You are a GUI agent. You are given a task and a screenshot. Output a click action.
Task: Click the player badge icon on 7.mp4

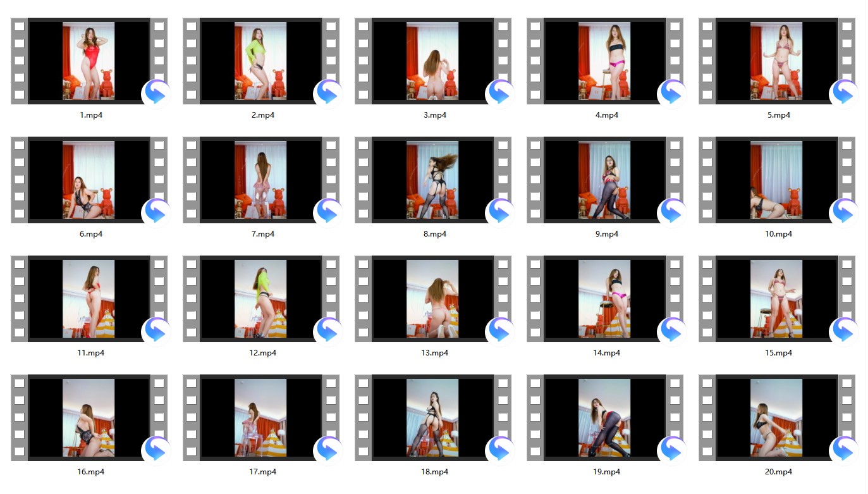pyautogui.click(x=327, y=213)
